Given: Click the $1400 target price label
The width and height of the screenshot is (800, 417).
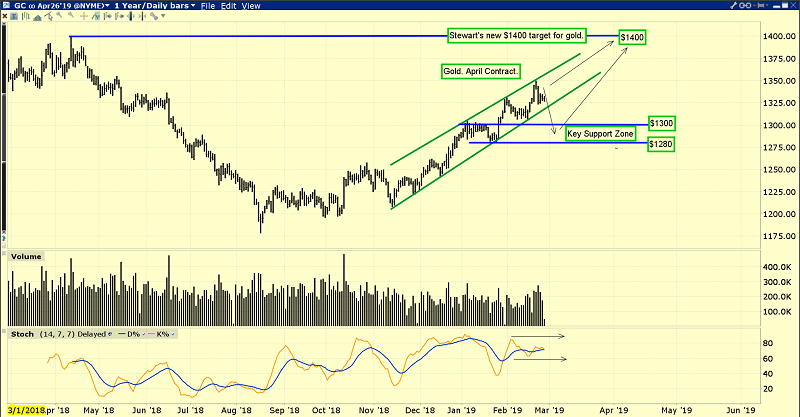Looking at the screenshot, I should point(631,37).
